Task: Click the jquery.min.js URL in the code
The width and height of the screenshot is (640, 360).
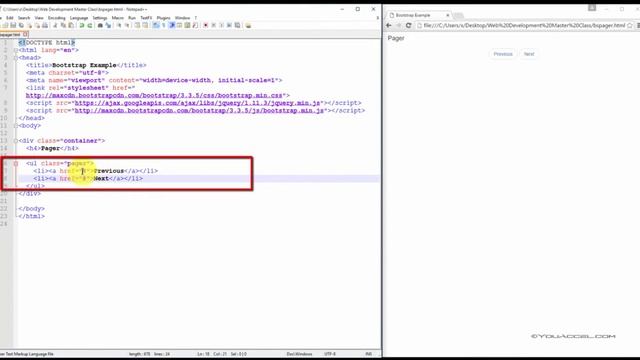Action: (198, 103)
